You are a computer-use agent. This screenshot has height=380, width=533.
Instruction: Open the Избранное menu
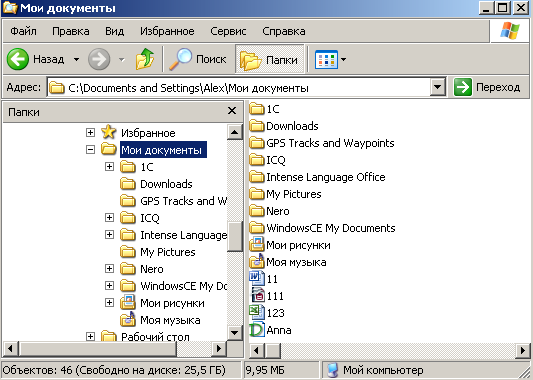167,31
